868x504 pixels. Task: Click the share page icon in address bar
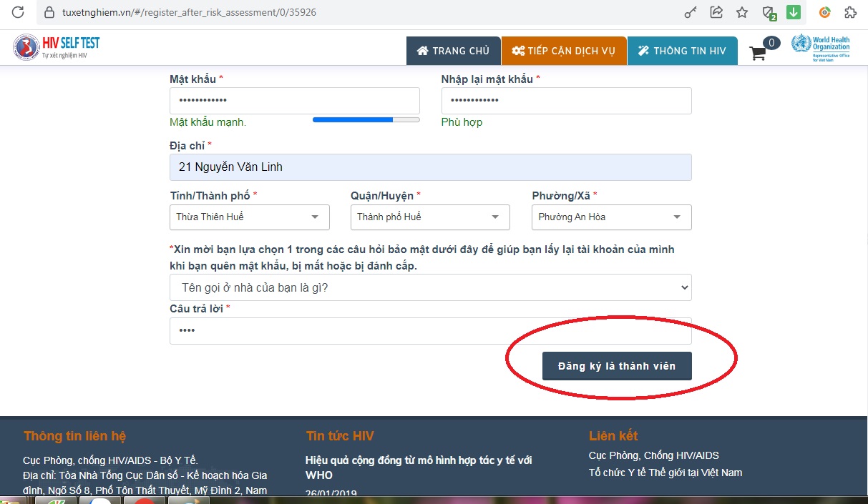[716, 12]
